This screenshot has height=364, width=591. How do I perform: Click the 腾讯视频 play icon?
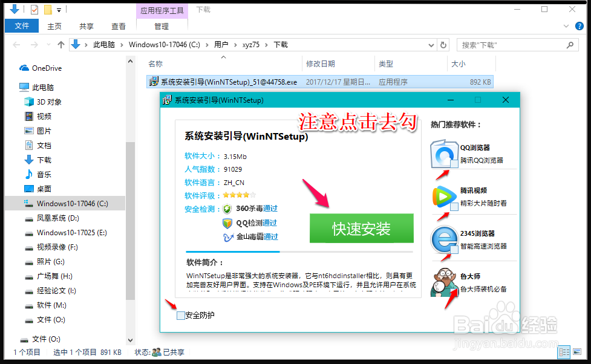(x=444, y=197)
